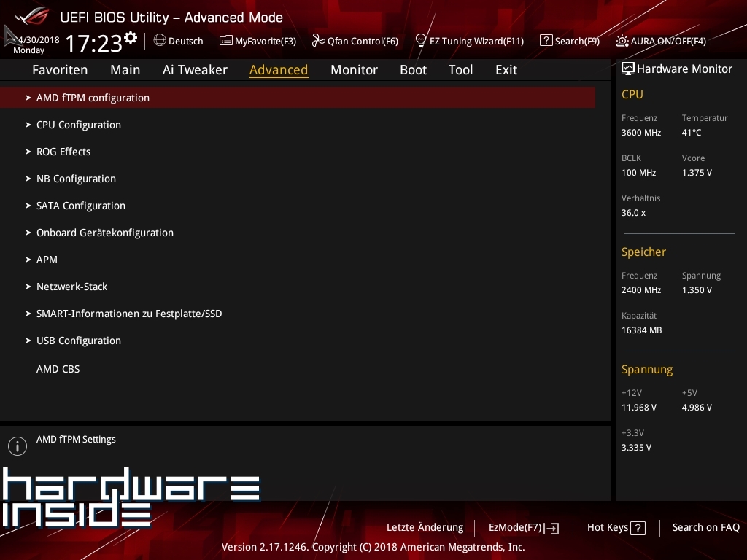Click +12V value 11.968 V
747x560 pixels.
point(639,408)
